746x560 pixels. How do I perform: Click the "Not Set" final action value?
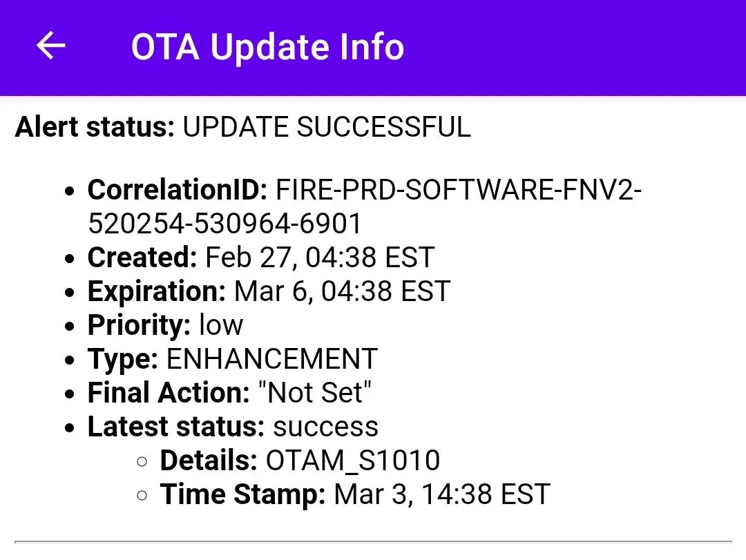point(315,393)
